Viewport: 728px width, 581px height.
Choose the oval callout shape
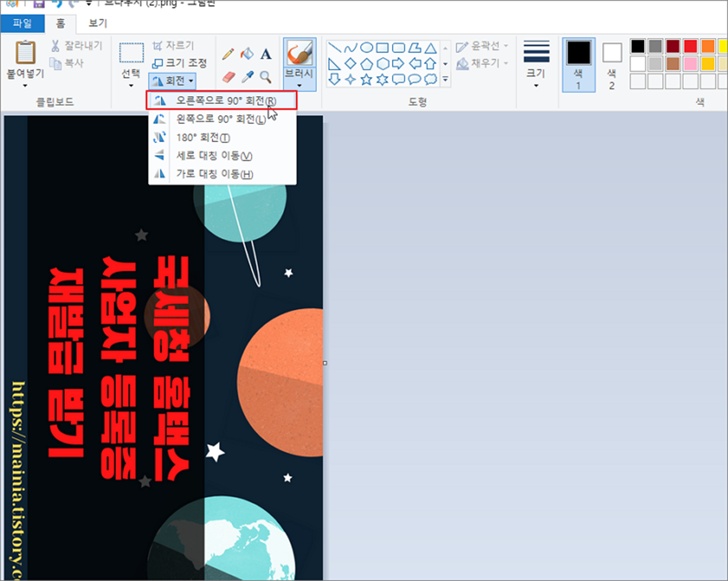414,79
